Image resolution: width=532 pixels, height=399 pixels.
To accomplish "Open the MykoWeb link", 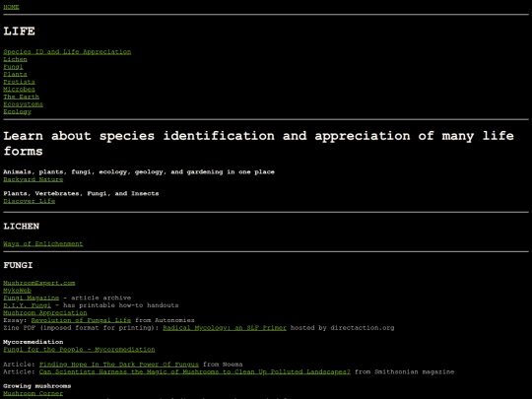I will pos(18,290).
